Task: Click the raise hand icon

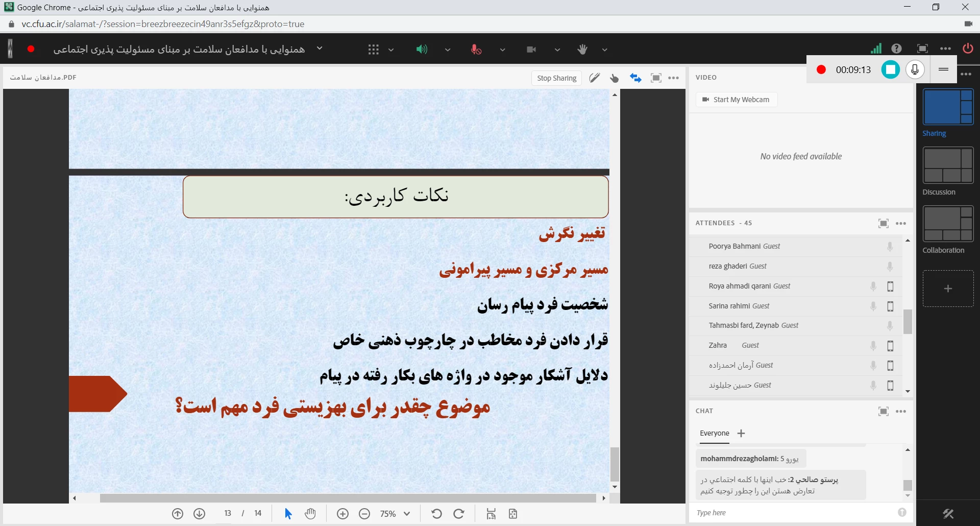Action: click(582, 50)
